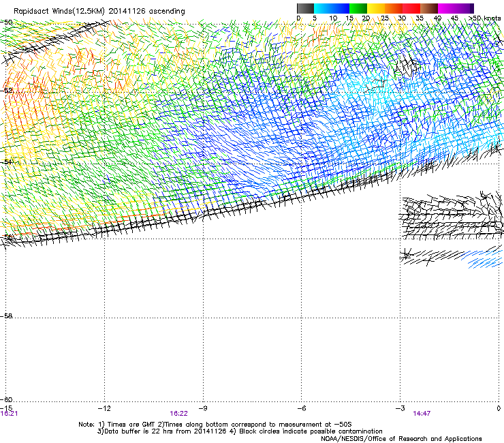Click the 16:22 pass time label
504x443 pixels.
point(178,414)
